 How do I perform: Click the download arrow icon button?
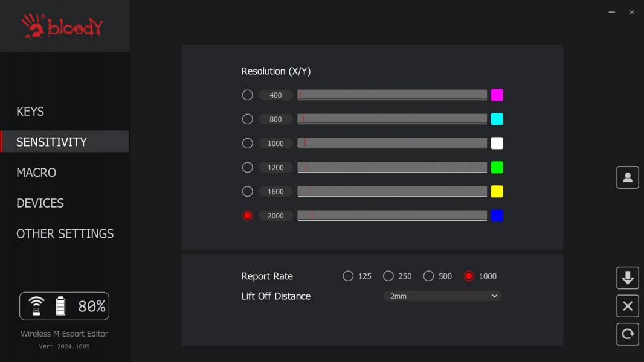[628, 278]
